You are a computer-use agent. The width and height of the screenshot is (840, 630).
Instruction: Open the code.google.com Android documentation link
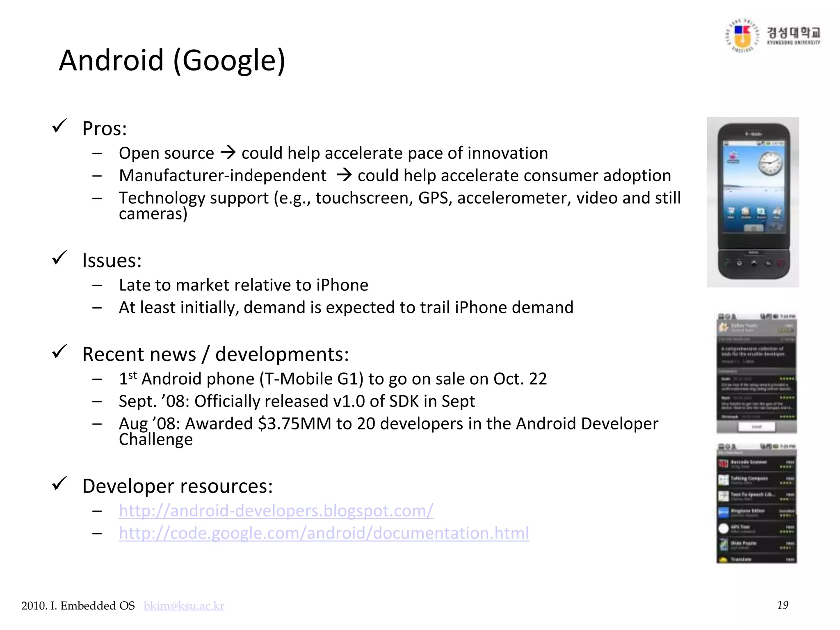pyautogui.click(x=324, y=533)
